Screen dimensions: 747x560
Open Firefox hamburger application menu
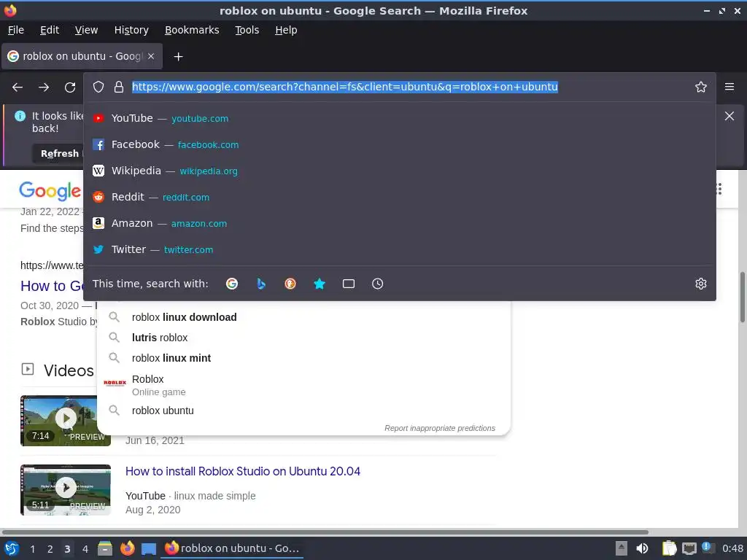[729, 87]
